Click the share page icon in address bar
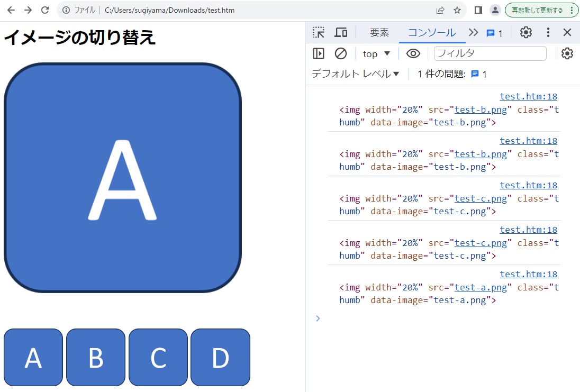 [x=440, y=10]
